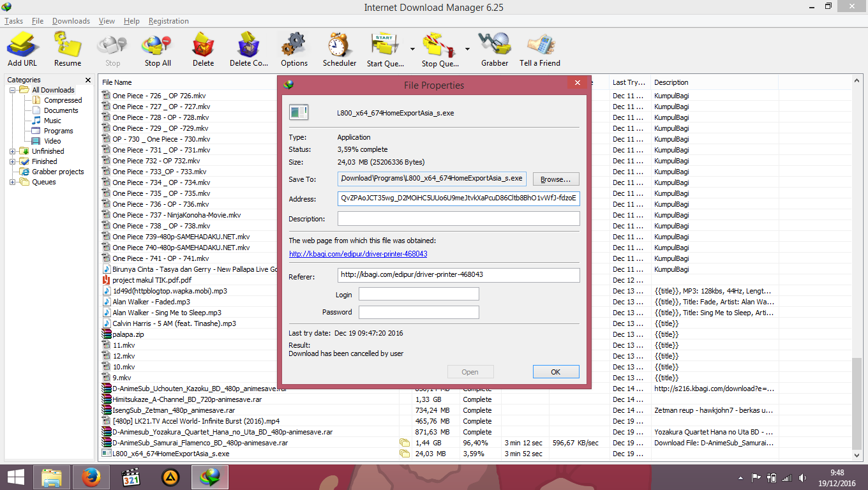This screenshot has height=490, width=868.
Task: Open File Explorer from the taskbar
Action: click(51, 477)
